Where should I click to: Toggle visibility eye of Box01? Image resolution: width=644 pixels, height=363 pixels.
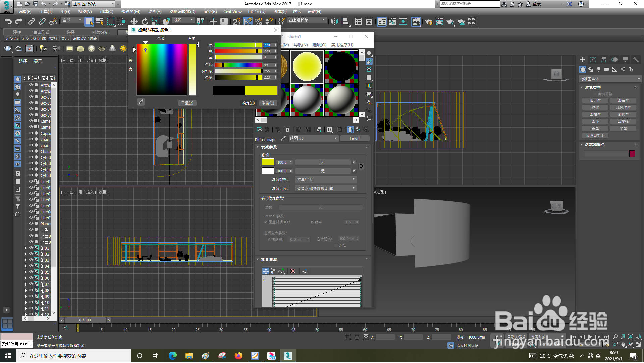31,97
